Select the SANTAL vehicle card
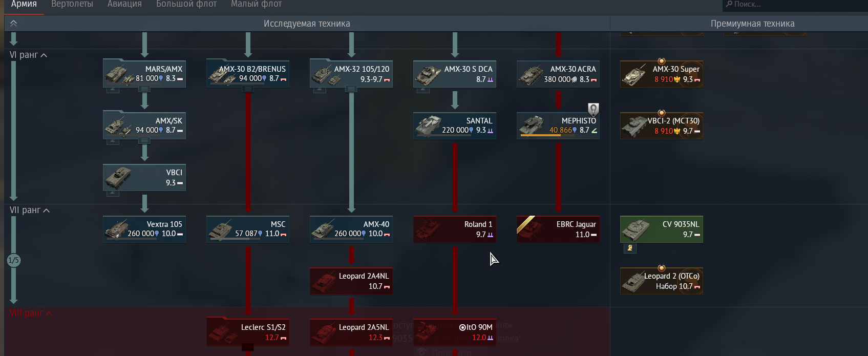Viewport: 868px width, 356px height. (x=455, y=126)
